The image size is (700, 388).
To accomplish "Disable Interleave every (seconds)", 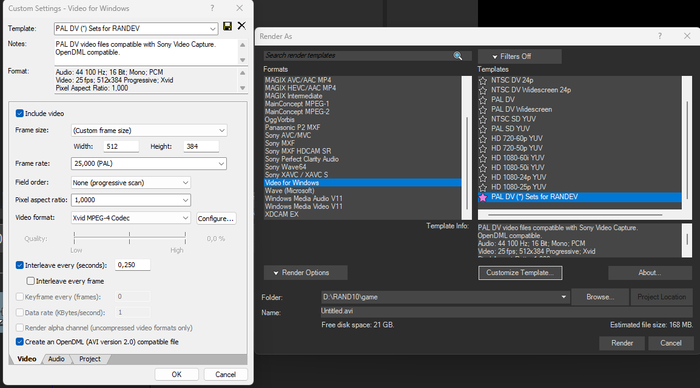I will coord(20,265).
